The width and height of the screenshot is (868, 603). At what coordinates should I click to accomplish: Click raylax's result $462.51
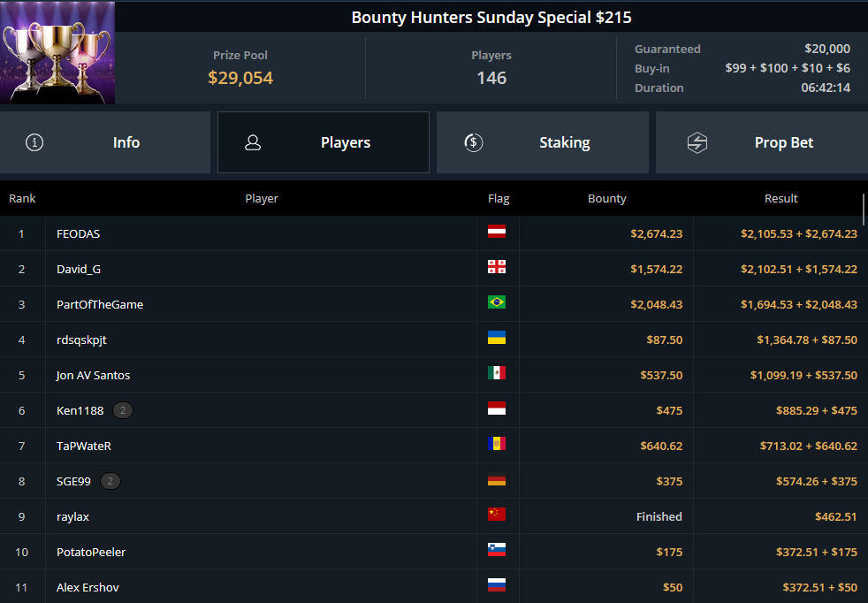(836, 517)
